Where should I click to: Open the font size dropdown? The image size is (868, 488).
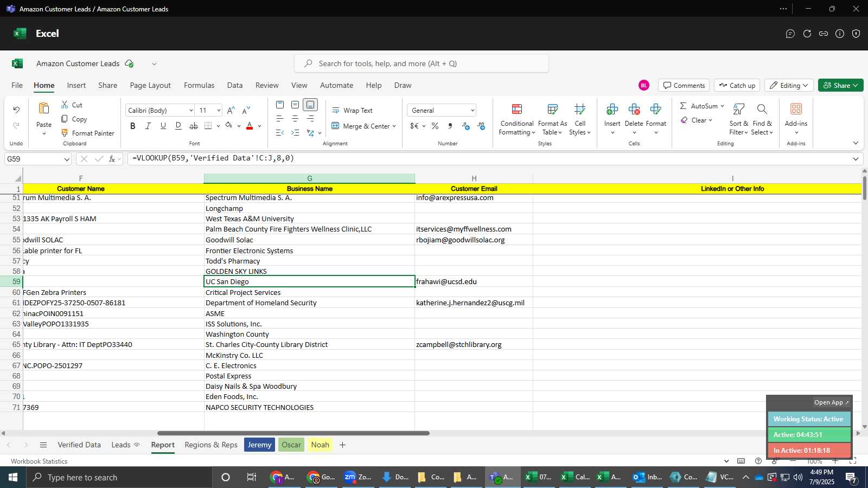219,111
